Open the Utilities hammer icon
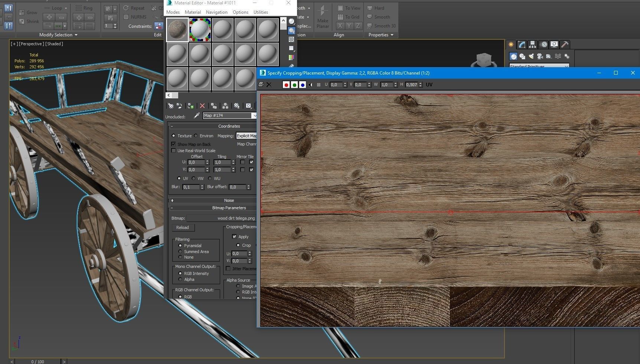 tap(565, 45)
